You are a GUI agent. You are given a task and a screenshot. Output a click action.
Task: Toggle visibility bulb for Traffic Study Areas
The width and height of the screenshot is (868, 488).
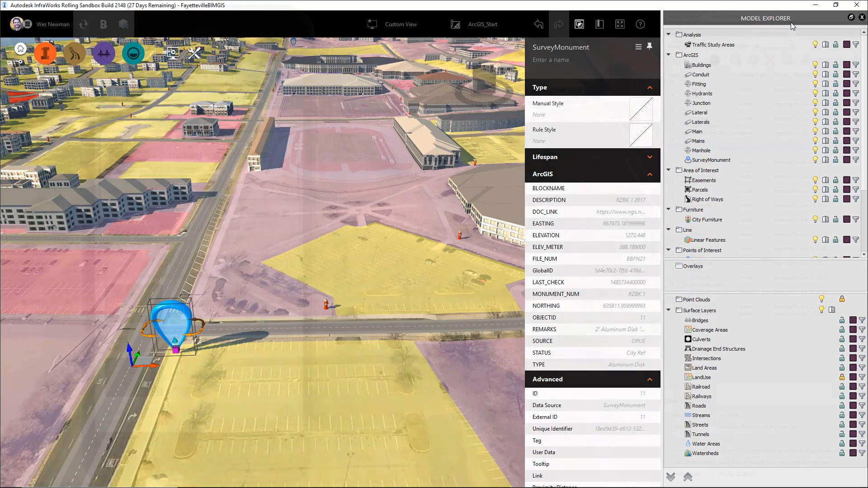coord(815,44)
